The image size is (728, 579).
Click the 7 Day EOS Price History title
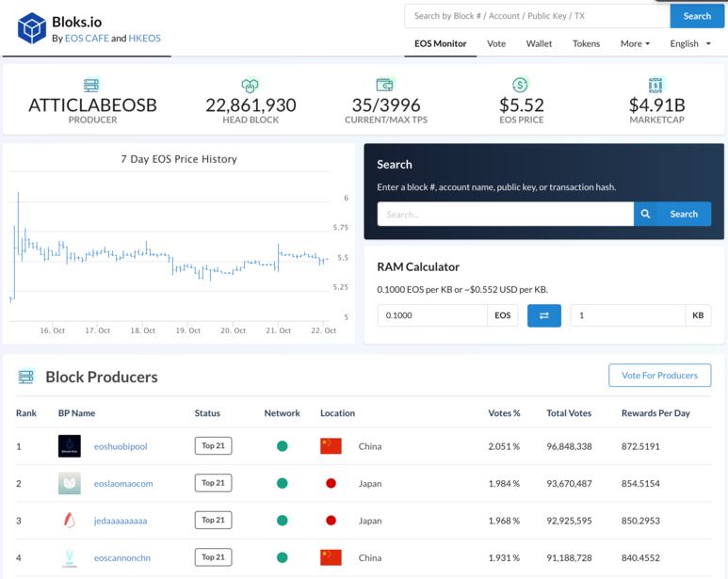point(179,159)
